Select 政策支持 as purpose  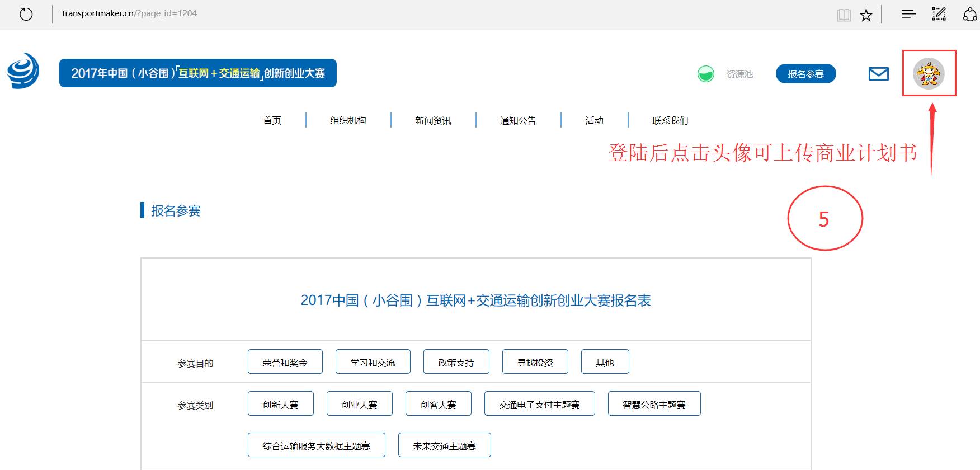tap(456, 361)
